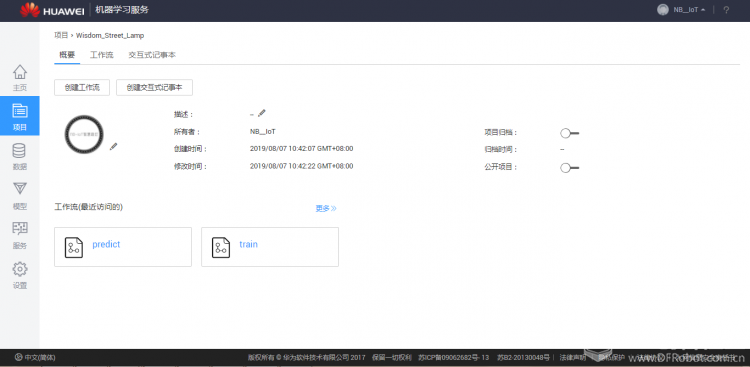Switch to the 概要 overview tab
Viewport: 750px width, 367px height.
67,55
